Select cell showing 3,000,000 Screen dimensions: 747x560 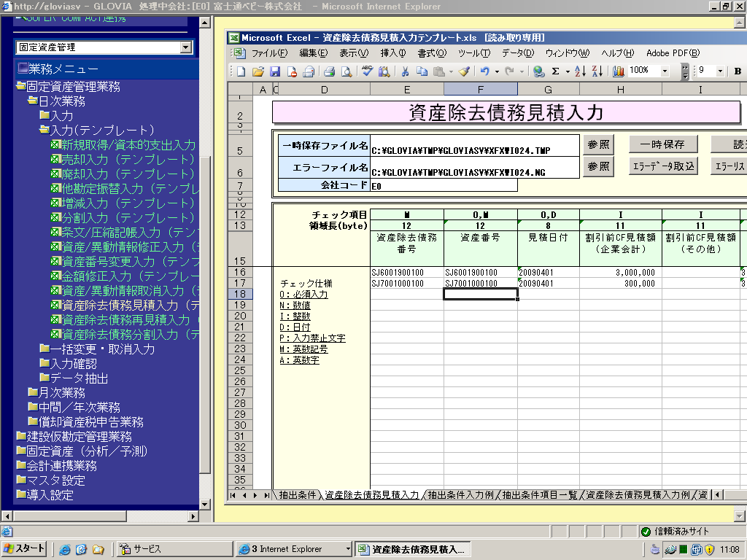(620, 273)
